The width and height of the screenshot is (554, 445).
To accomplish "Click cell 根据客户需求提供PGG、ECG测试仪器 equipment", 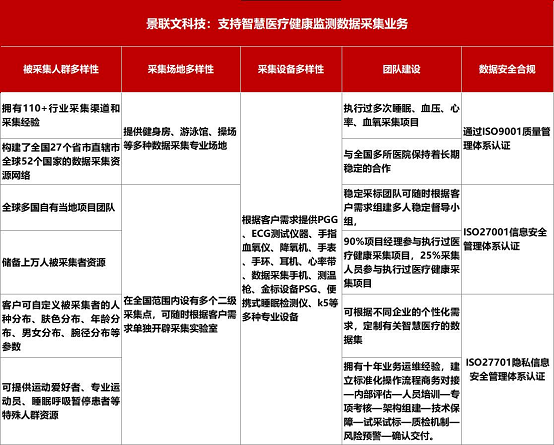I will [291, 269].
